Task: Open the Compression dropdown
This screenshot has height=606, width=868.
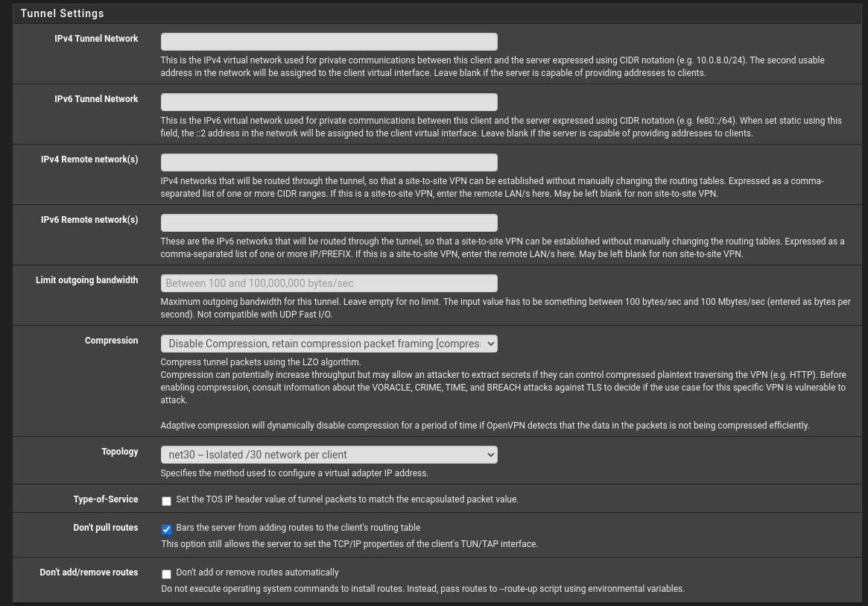Action: [x=329, y=344]
